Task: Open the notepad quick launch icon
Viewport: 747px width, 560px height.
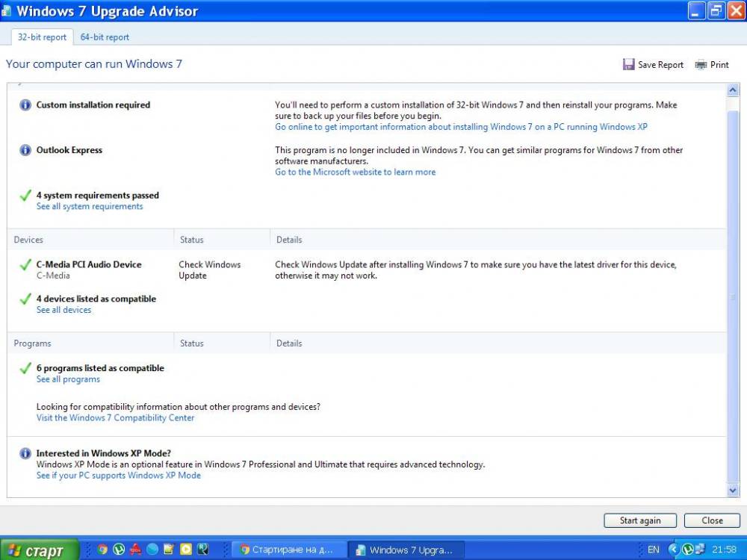Action: (x=169, y=550)
